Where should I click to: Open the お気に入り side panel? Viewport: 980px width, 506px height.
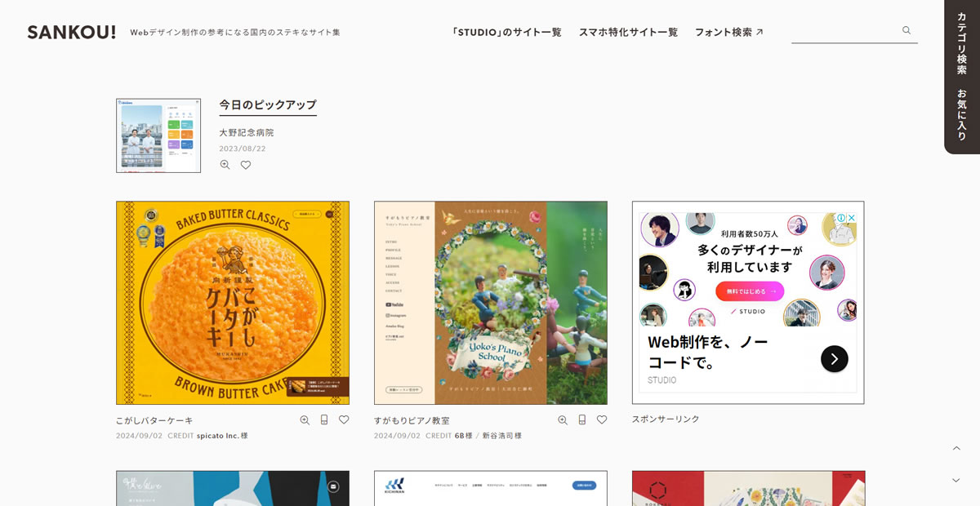pos(962,114)
